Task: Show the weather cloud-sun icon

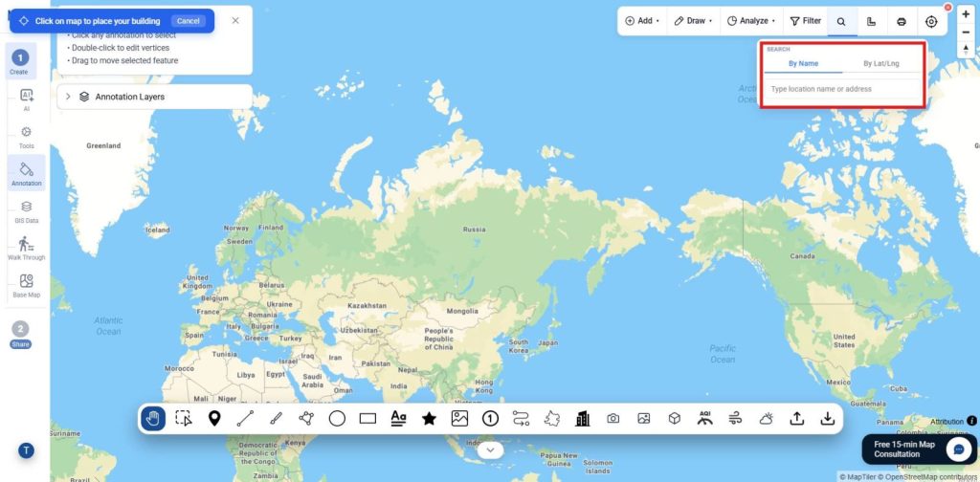Action: [767, 418]
